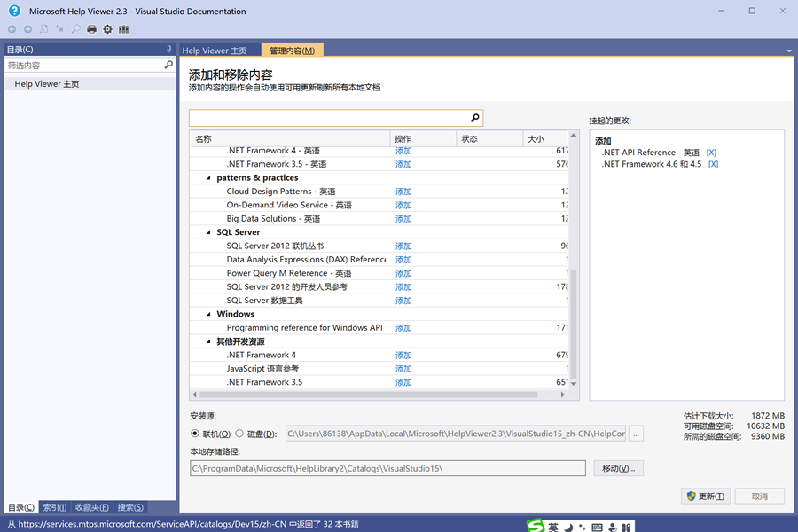Click the manage content books icon
798x532 pixels.
coord(123,29)
